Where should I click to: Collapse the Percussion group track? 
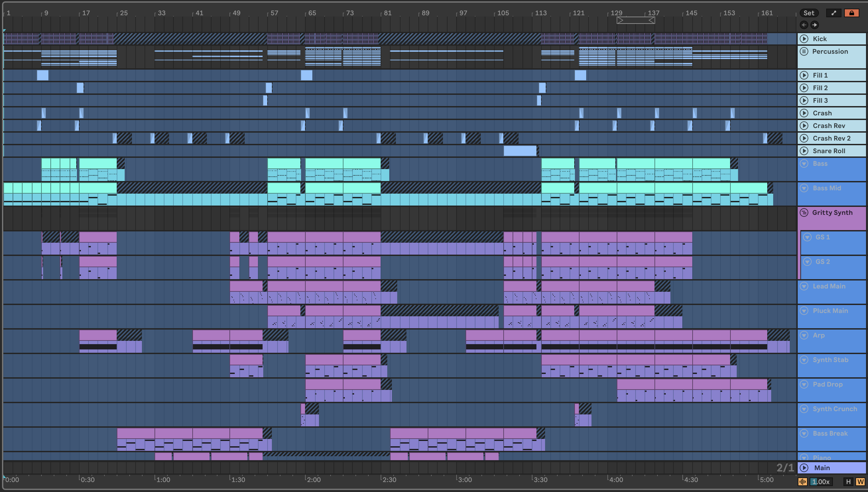(x=804, y=51)
